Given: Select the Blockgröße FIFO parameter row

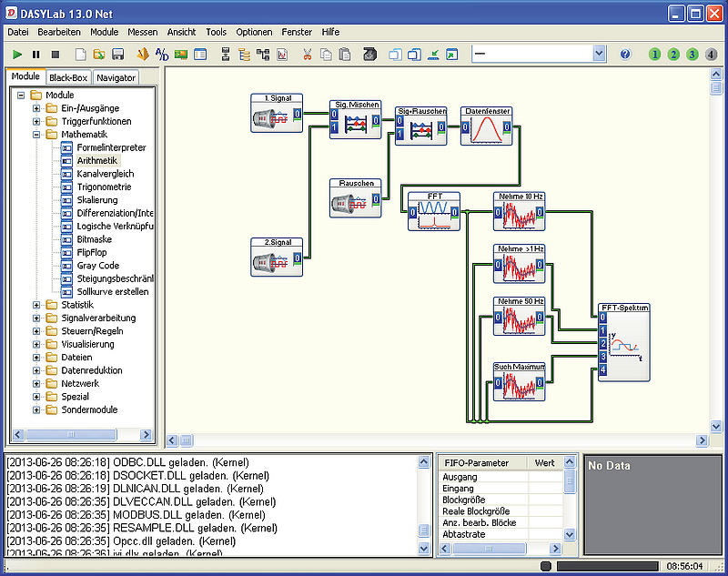Looking at the screenshot, I should point(500,500).
